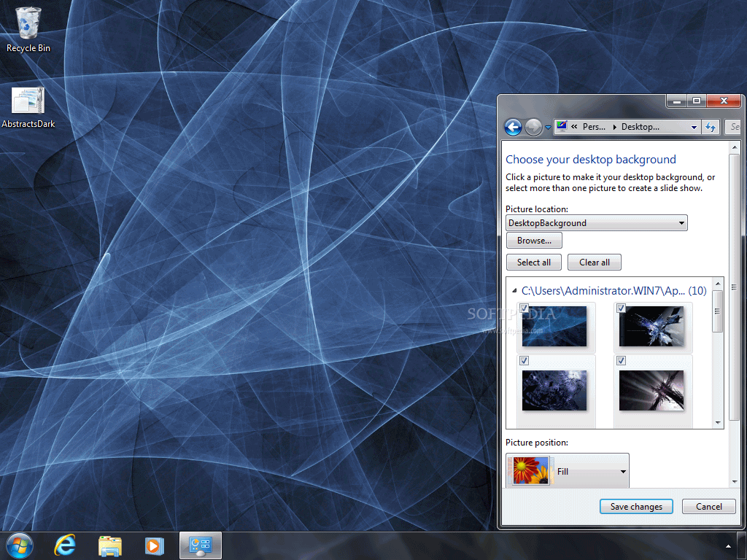Image resolution: width=747 pixels, height=560 pixels.
Task: Click the Cancel button
Action: 708,507
